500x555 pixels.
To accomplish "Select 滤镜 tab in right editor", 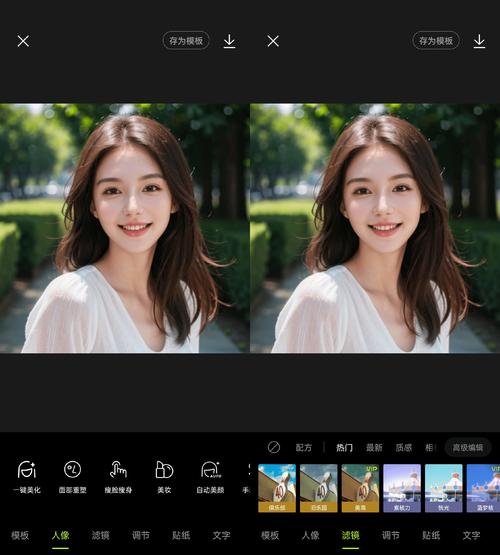I will point(350,535).
